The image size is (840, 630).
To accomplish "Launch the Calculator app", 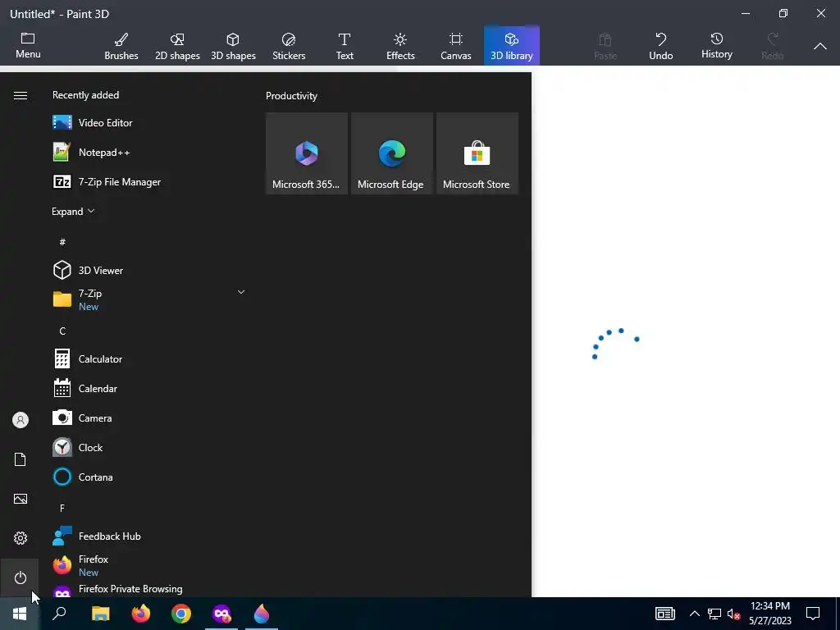I will point(150,359).
